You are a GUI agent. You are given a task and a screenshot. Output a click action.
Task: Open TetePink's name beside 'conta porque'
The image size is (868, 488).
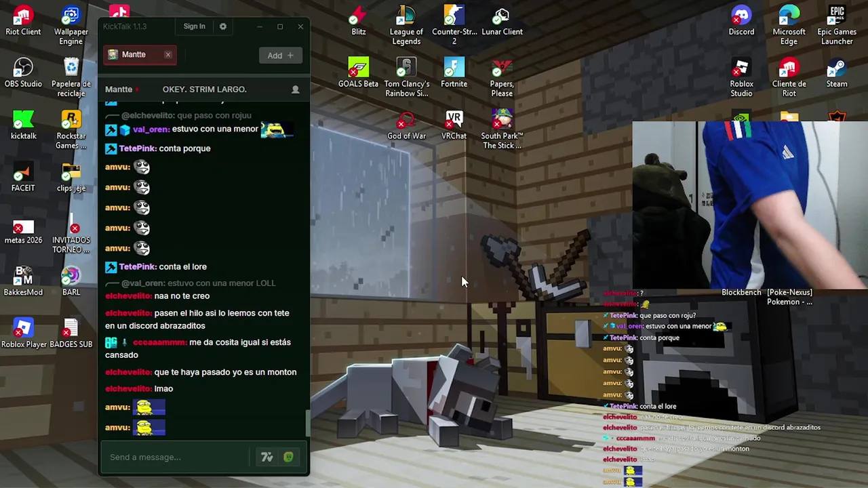pos(137,148)
